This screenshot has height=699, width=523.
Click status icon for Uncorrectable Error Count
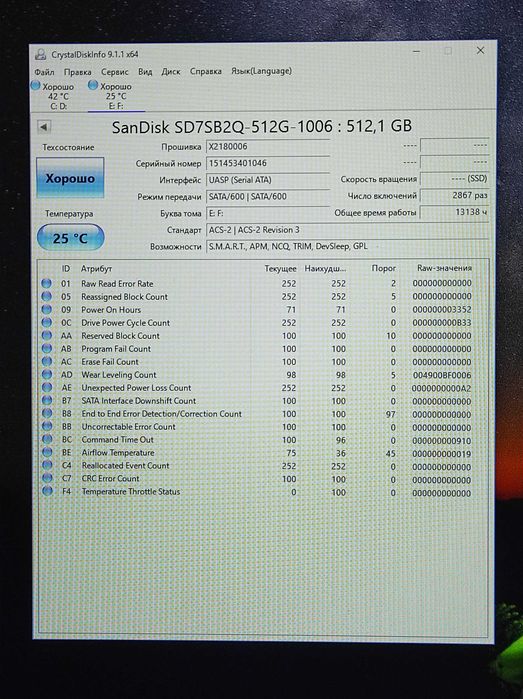(x=46, y=426)
